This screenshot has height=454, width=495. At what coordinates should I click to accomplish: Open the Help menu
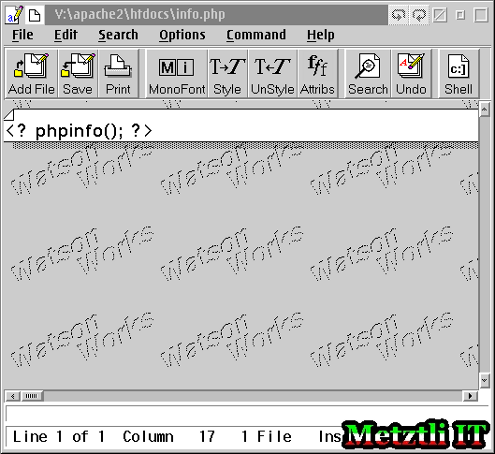[321, 35]
